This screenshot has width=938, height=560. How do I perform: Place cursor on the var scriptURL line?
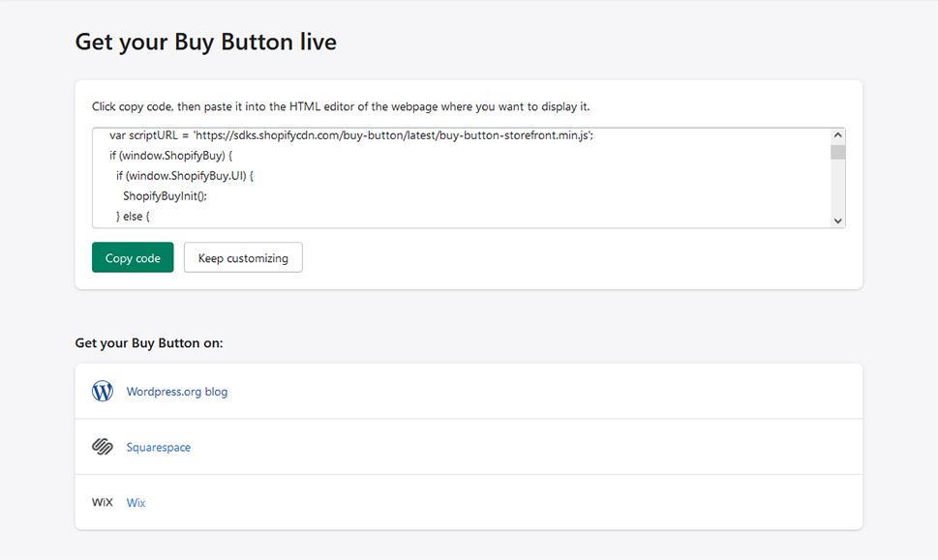tap(351, 135)
